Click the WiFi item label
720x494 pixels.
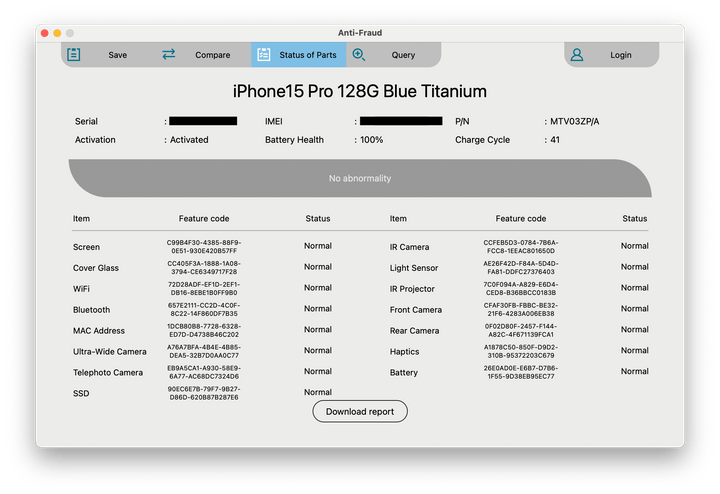(x=81, y=289)
